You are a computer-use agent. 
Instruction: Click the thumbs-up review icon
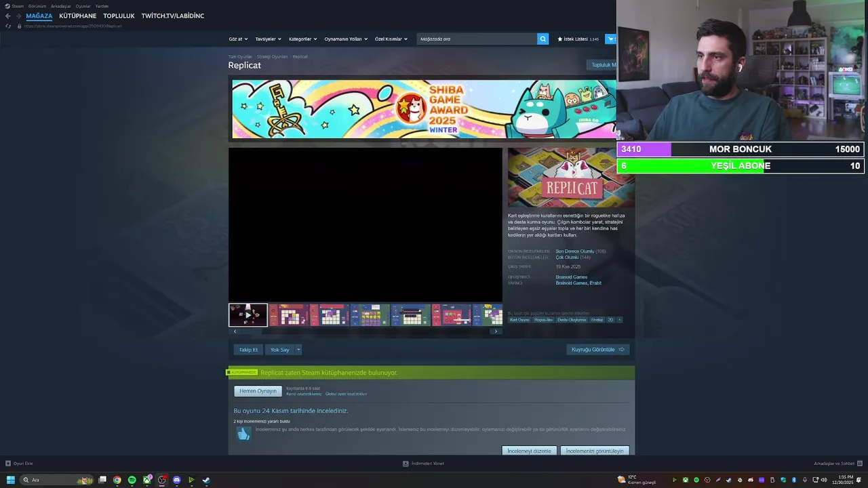pyautogui.click(x=243, y=434)
